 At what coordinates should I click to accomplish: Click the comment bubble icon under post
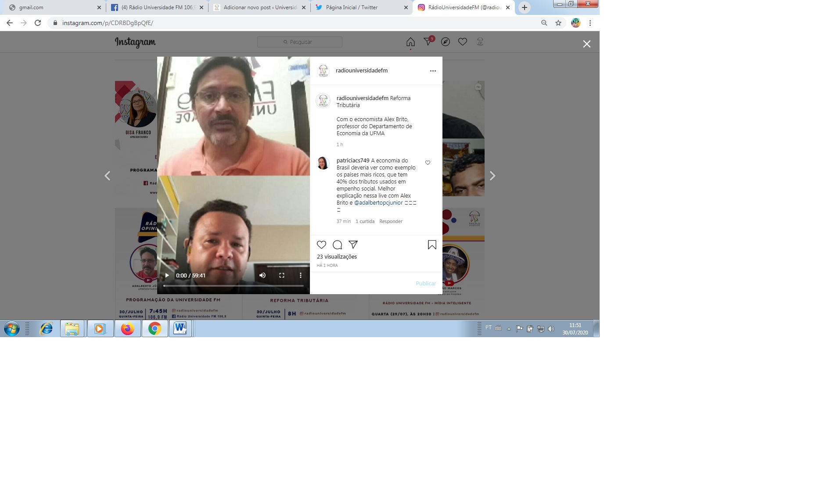click(338, 245)
